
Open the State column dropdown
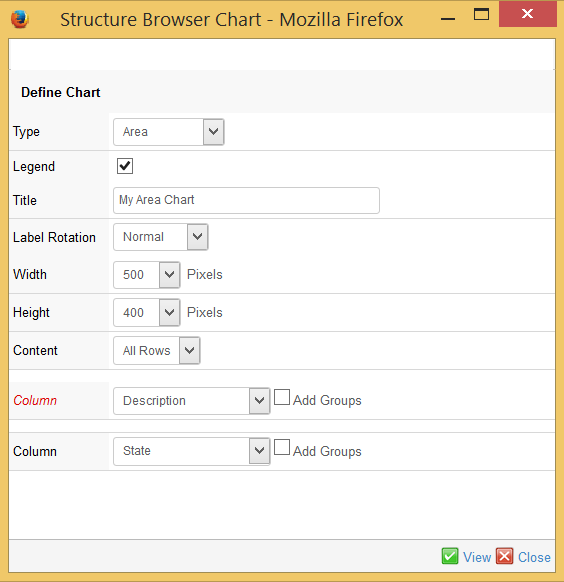pos(191,451)
